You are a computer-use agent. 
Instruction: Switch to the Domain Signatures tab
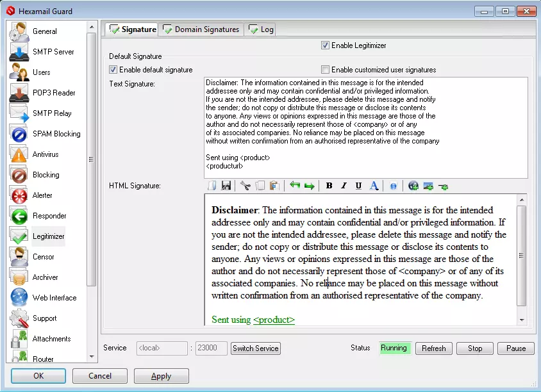point(201,29)
